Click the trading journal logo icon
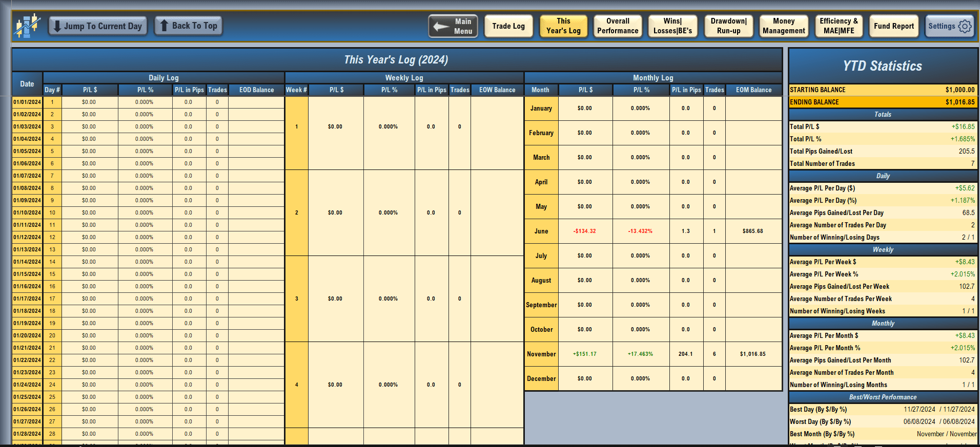Viewport: 980px width, 447px height. (27, 26)
